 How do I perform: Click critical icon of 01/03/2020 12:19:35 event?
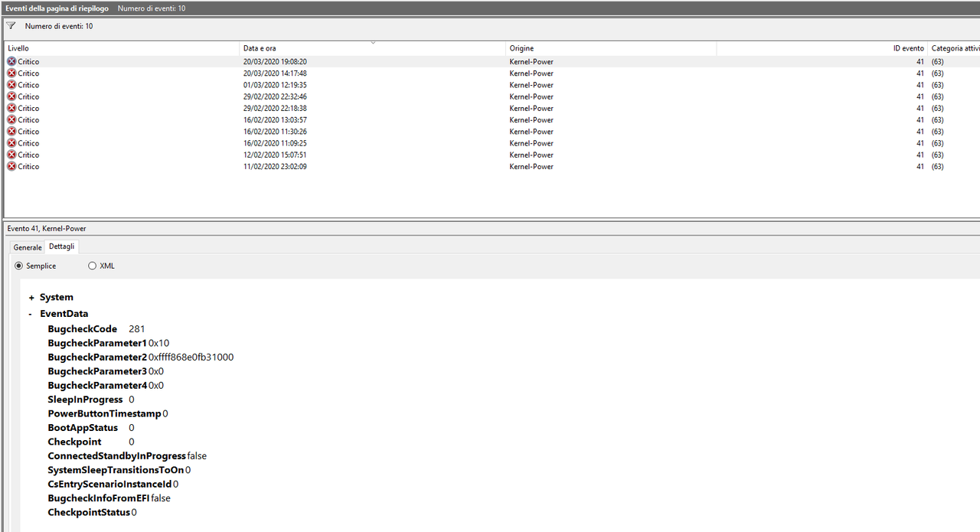[x=11, y=84]
